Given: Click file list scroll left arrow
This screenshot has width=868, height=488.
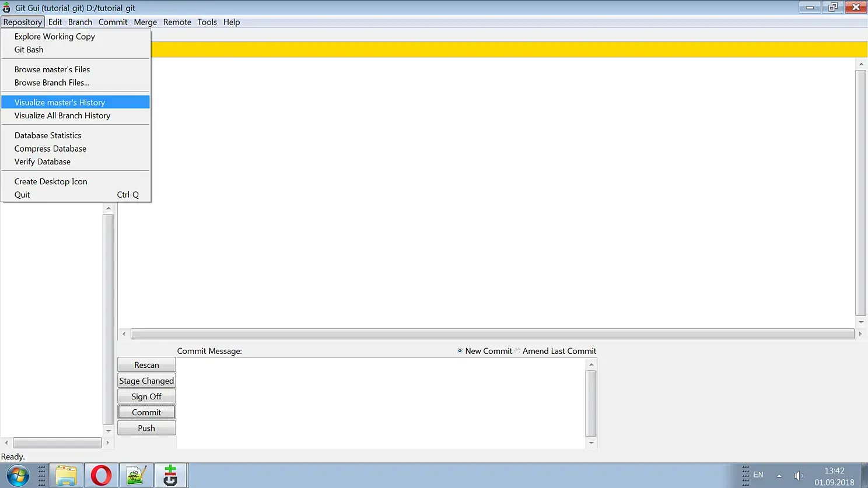Looking at the screenshot, I should click(x=6, y=443).
